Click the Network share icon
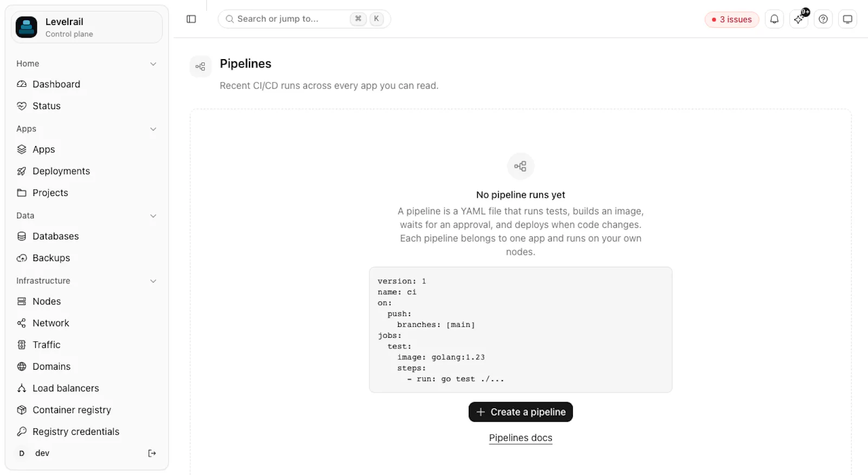The height and width of the screenshot is (475, 868). [x=22, y=323]
